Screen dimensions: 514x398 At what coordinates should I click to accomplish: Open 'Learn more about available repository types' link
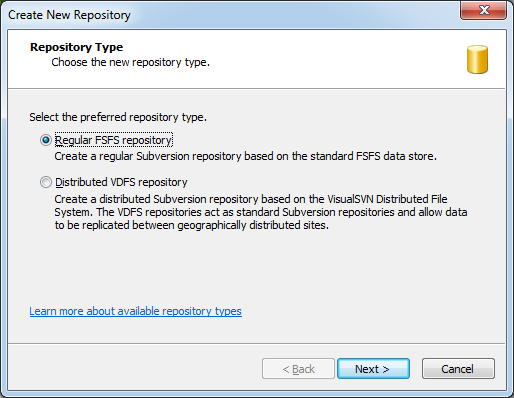[136, 311]
